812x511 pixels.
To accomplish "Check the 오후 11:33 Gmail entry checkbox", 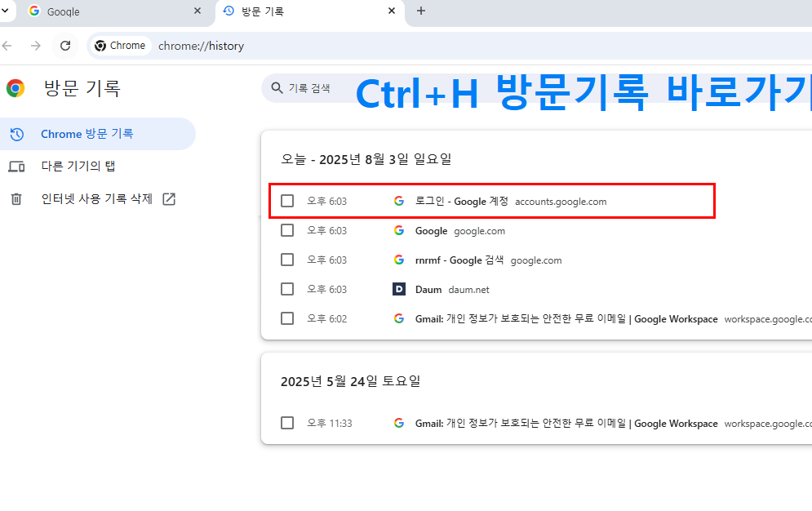I will (287, 423).
